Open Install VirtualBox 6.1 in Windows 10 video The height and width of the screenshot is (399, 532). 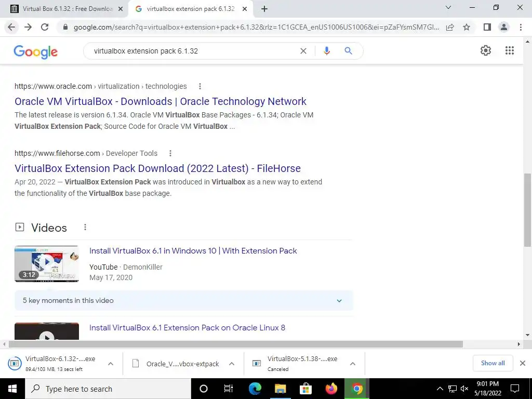click(x=193, y=251)
